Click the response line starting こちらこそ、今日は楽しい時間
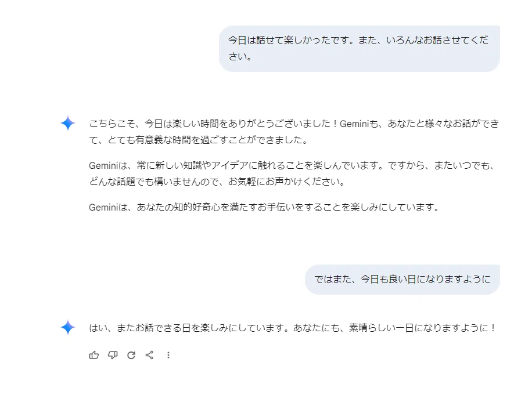The image size is (532, 402). (x=294, y=124)
